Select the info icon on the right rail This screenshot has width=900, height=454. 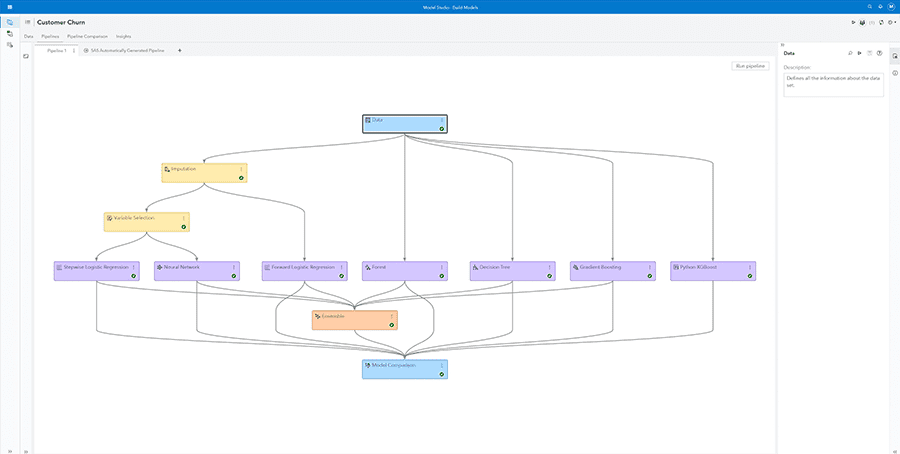(x=895, y=73)
